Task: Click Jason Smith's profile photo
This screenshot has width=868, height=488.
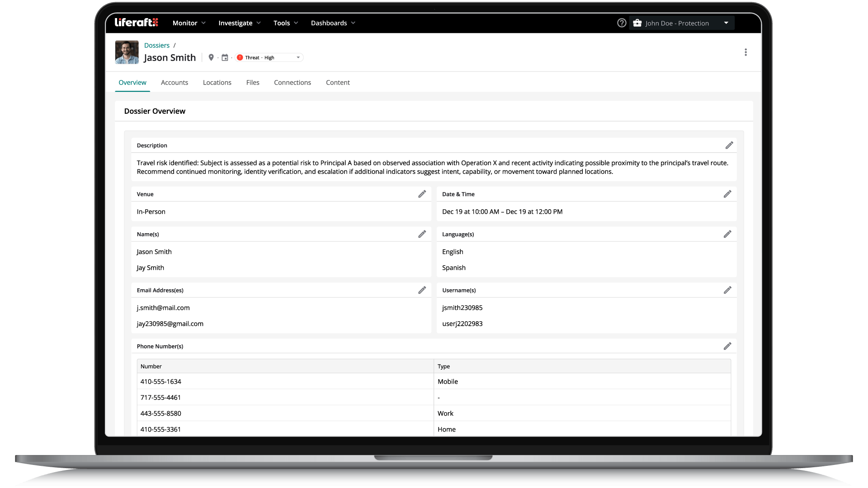Action: [127, 52]
